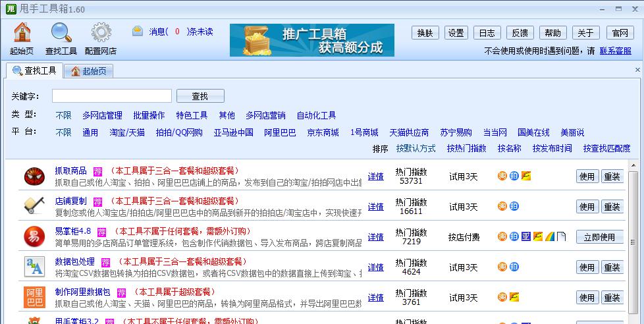Screen dimensions: 644x324
Task: Filter platform by 阿里巴巴
Action: pyautogui.click(x=280, y=132)
